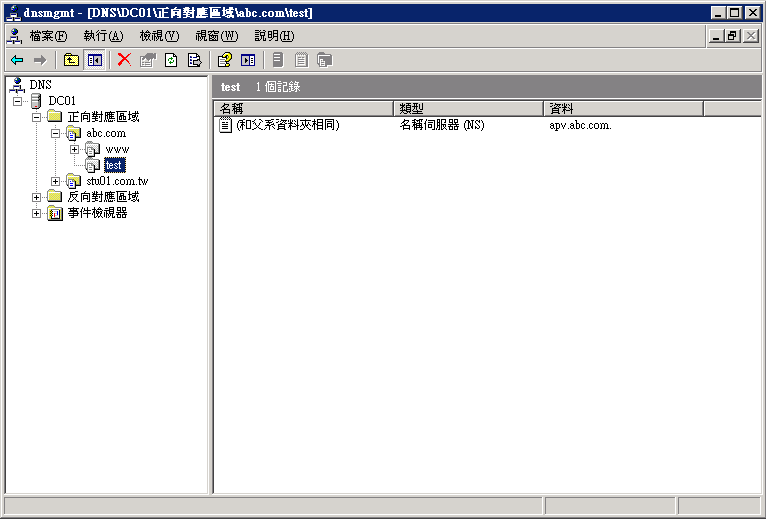The height and width of the screenshot is (519, 766).
Task: Click the New Server toolbar icon
Action: 278,60
